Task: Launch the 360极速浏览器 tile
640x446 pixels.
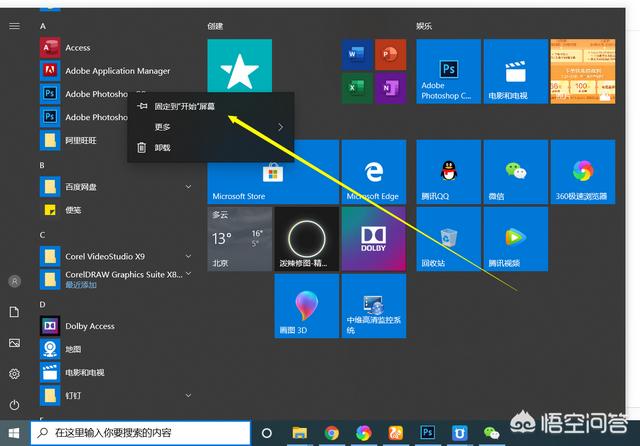Action: coord(583,172)
